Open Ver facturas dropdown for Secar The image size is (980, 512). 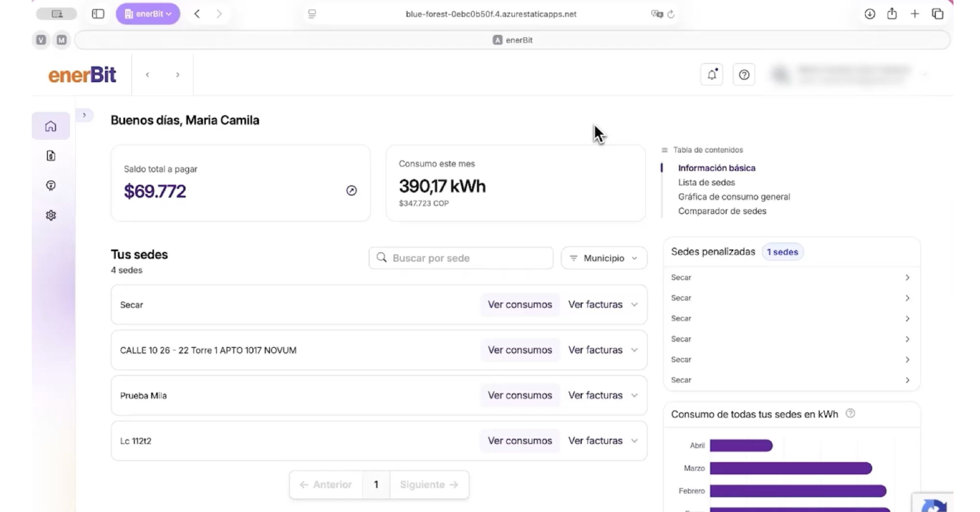tap(603, 305)
